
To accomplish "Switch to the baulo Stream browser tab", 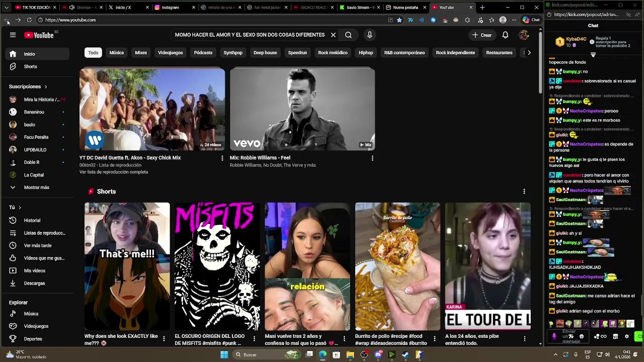I will [360, 8].
